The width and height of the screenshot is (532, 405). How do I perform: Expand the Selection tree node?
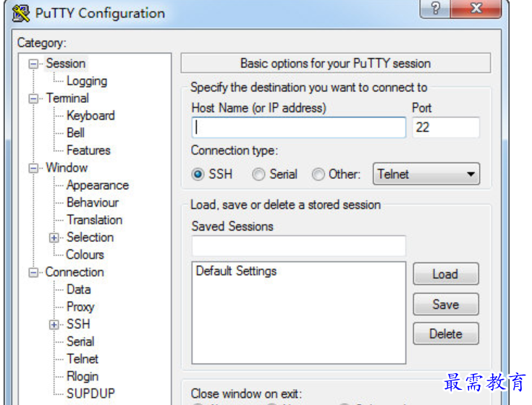tap(54, 238)
